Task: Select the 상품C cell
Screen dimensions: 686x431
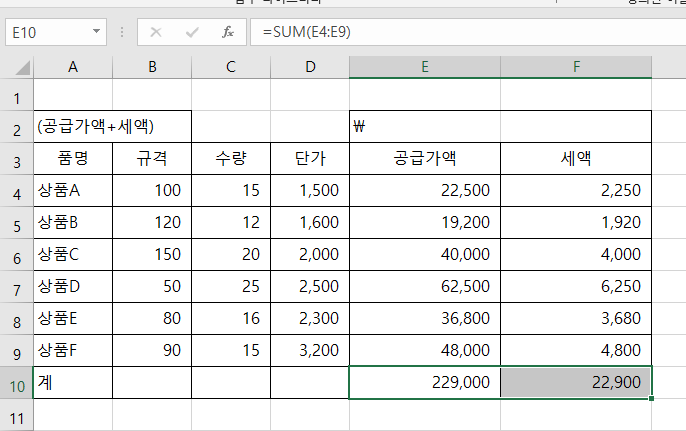Action: (x=73, y=254)
